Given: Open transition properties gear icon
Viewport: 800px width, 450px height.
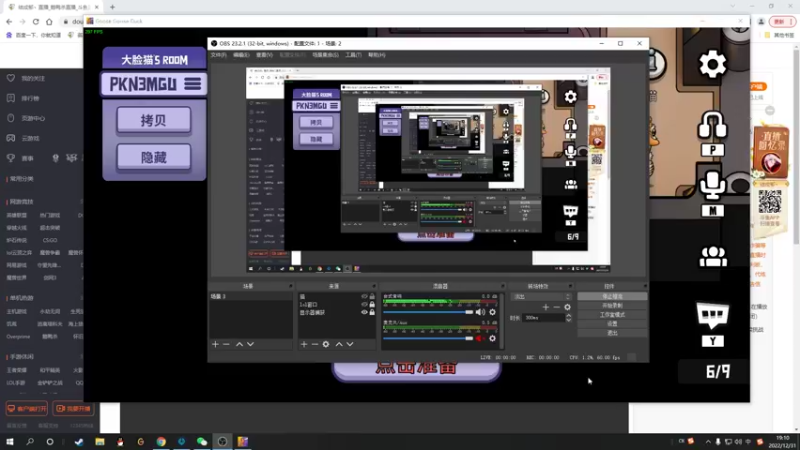Looking at the screenshot, I should point(567,307).
